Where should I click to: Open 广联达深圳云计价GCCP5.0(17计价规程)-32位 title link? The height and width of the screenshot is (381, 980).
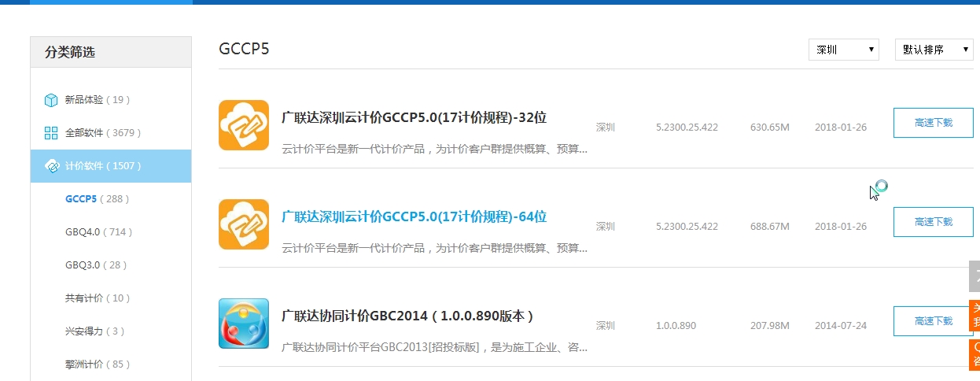[x=414, y=117]
